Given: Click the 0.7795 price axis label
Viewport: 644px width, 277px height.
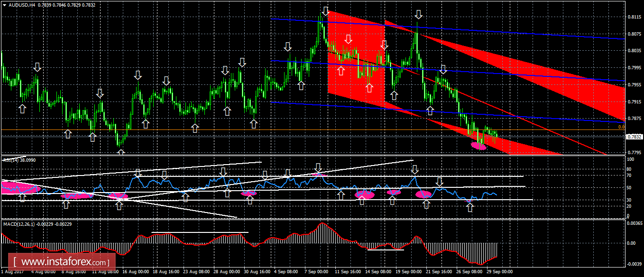Looking at the screenshot, I should click(635, 152).
